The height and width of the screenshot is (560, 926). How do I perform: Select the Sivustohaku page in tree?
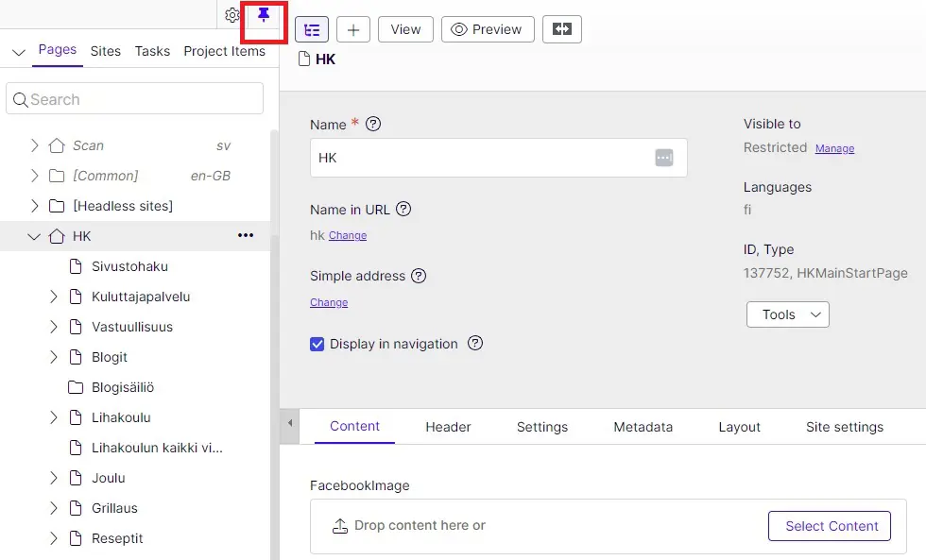click(x=129, y=266)
